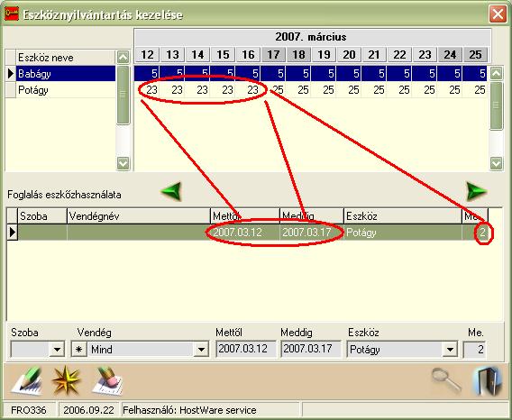The height and width of the screenshot is (420, 512).
Task: Go to next period with right green arrow
Action: [477, 191]
